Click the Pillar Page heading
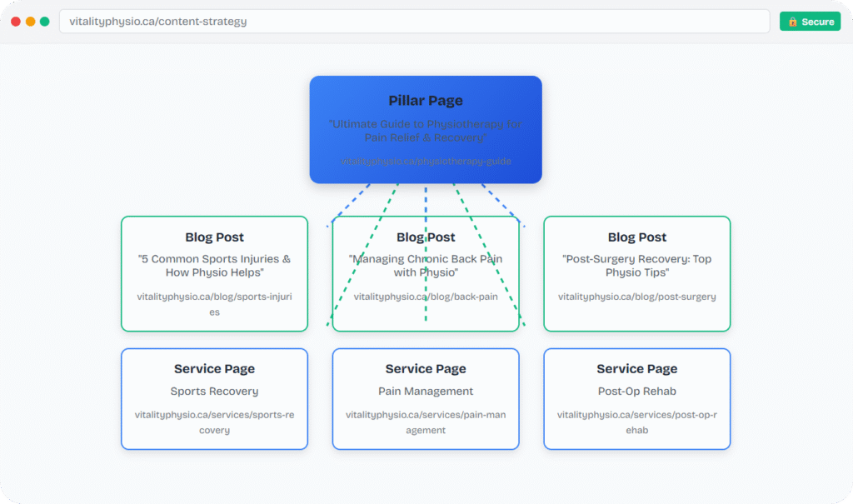This screenshot has height=504, width=853. 426,101
